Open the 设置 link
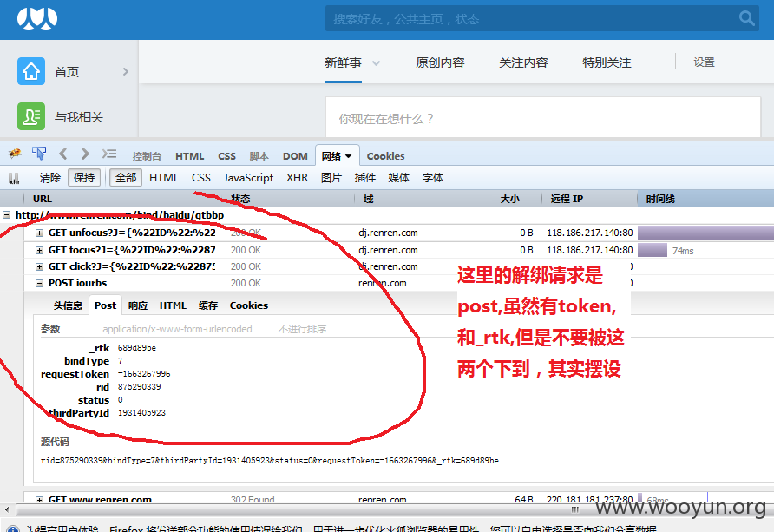 [704, 62]
